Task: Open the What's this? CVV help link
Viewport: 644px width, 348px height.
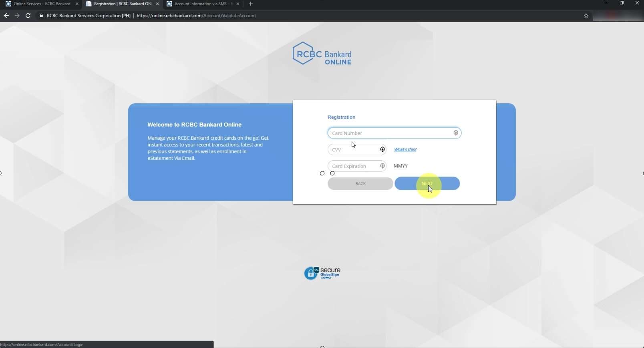Action: pyautogui.click(x=405, y=149)
